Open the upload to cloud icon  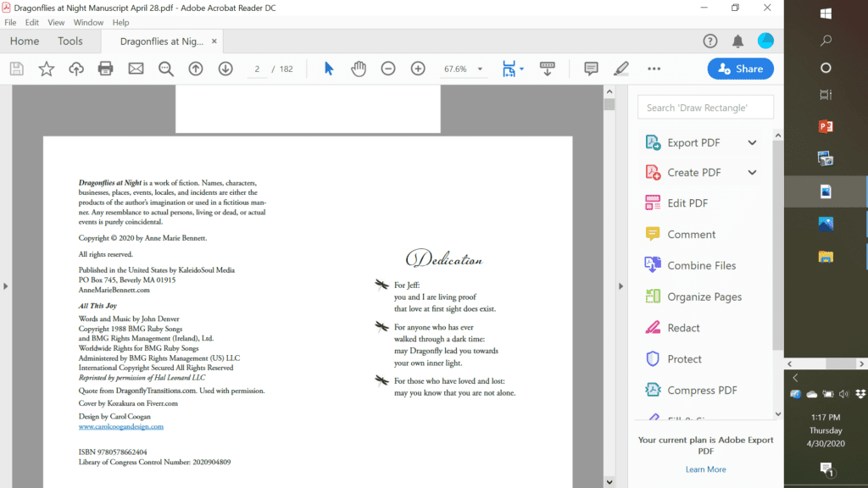coord(76,69)
